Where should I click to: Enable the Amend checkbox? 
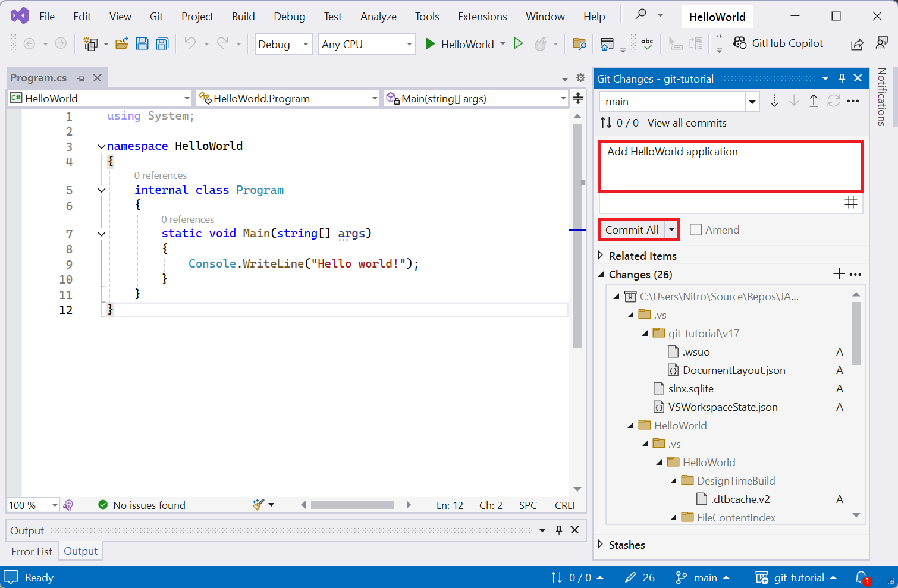click(x=696, y=230)
